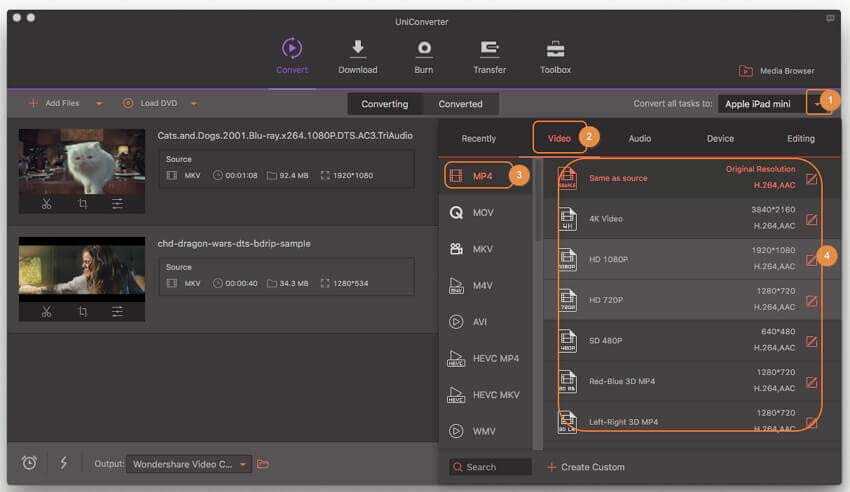The image size is (850, 492).
Task: Edit the 4K Video preset settings
Action: (811, 219)
